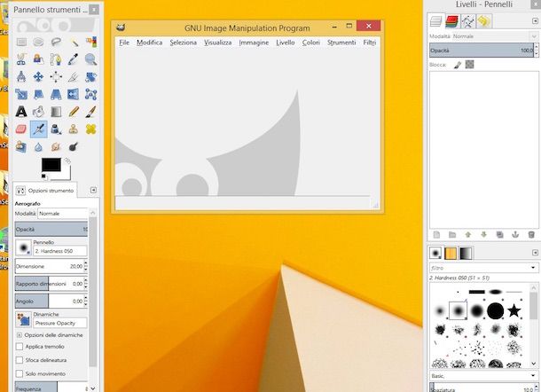
Task: Select the Zoom magnifier tool
Action: (91, 59)
